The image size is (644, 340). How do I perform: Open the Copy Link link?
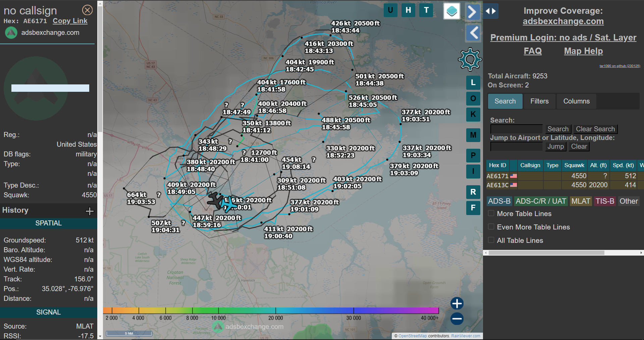point(70,21)
